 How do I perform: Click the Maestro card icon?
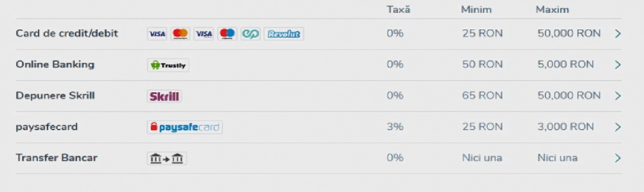[227, 34]
